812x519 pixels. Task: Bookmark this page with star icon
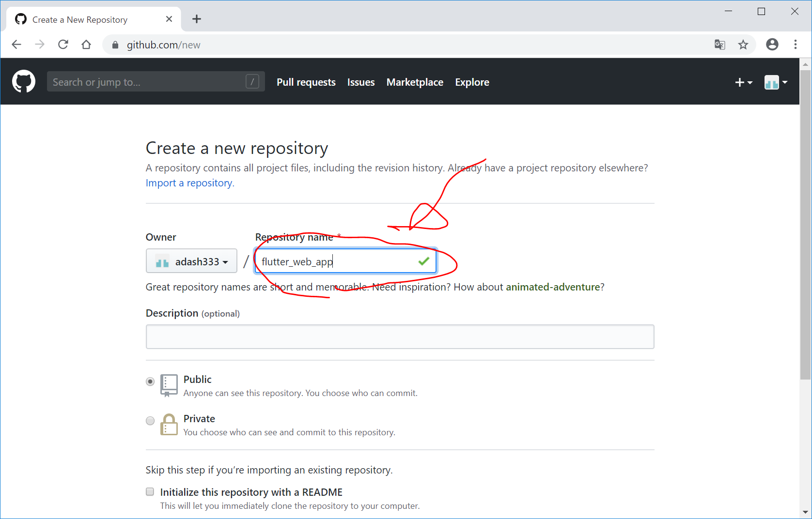pos(743,45)
